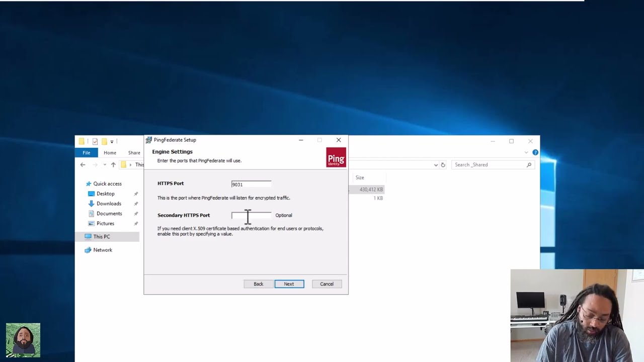This screenshot has height=362, width=644.
Task: Click the Engine Settings heading
Action: 173,152
